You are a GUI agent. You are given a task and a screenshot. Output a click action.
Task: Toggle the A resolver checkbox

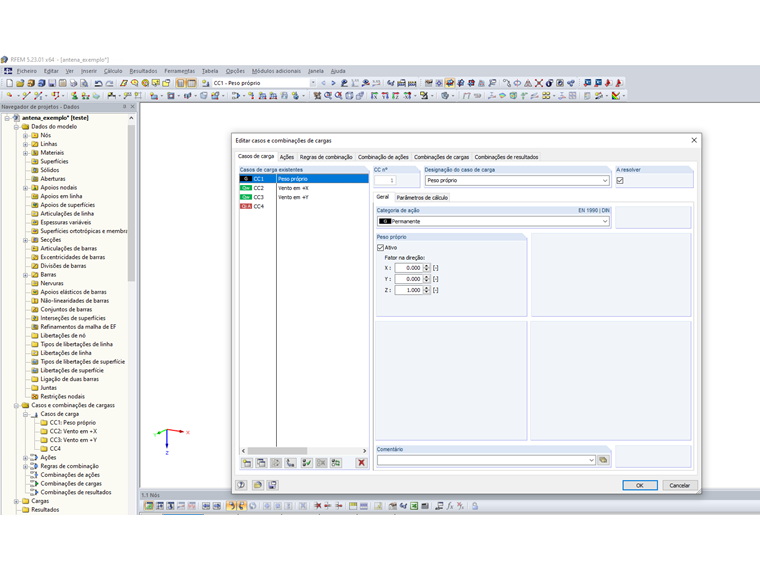click(620, 180)
